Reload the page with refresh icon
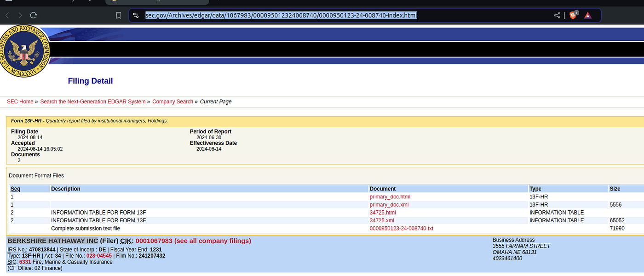 pos(34,15)
